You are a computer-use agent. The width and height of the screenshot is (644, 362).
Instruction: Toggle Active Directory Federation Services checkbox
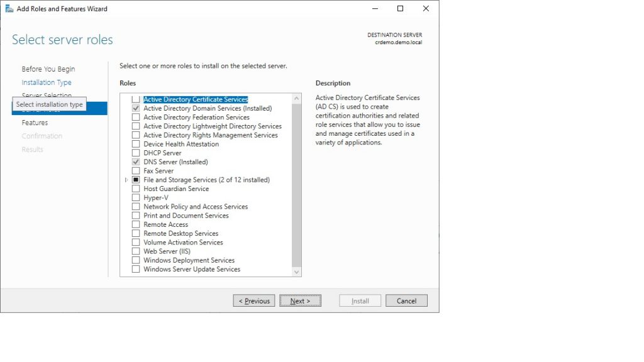tap(136, 118)
